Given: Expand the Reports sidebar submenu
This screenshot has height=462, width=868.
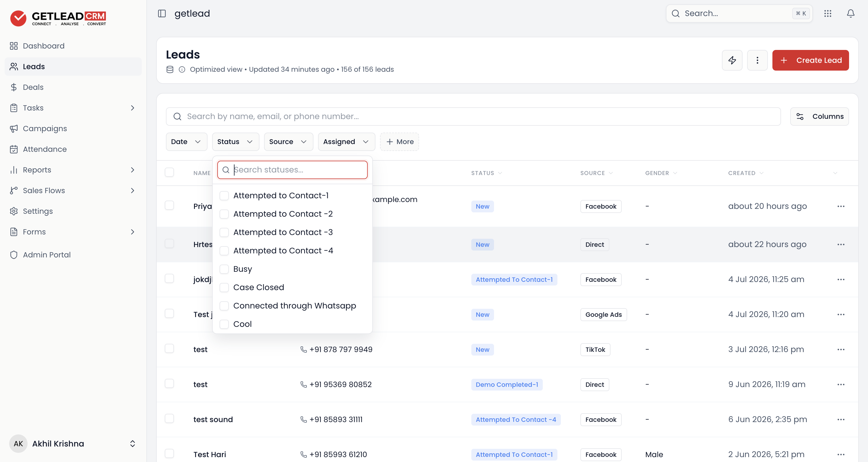Looking at the screenshot, I should (x=132, y=170).
